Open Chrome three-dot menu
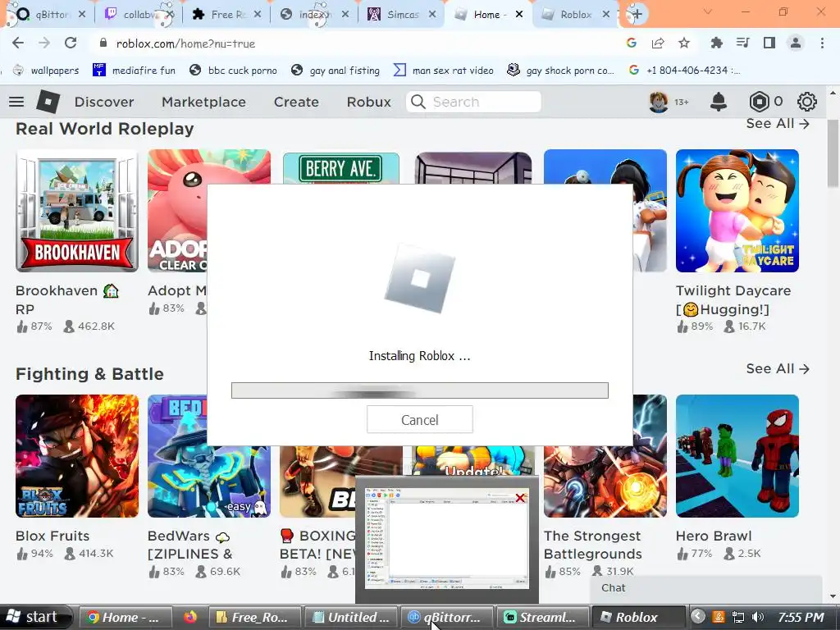The image size is (840, 630). [x=822, y=43]
